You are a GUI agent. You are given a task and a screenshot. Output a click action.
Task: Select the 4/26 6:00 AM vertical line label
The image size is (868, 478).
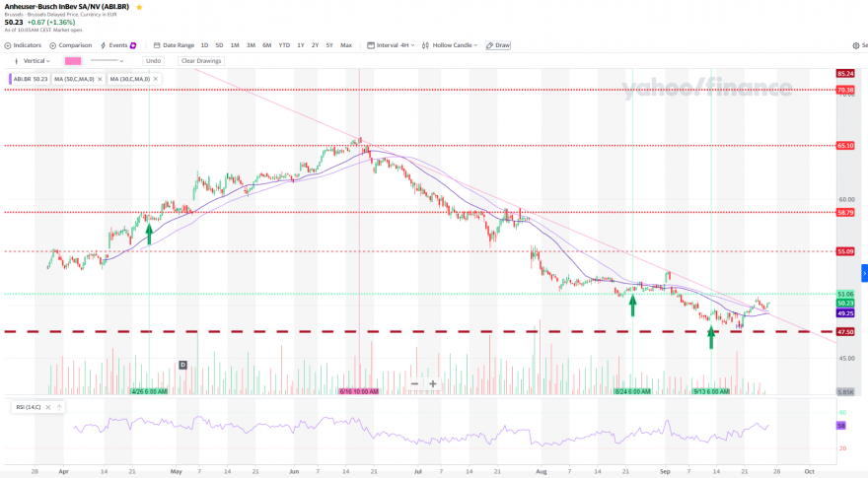(x=149, y=391)
